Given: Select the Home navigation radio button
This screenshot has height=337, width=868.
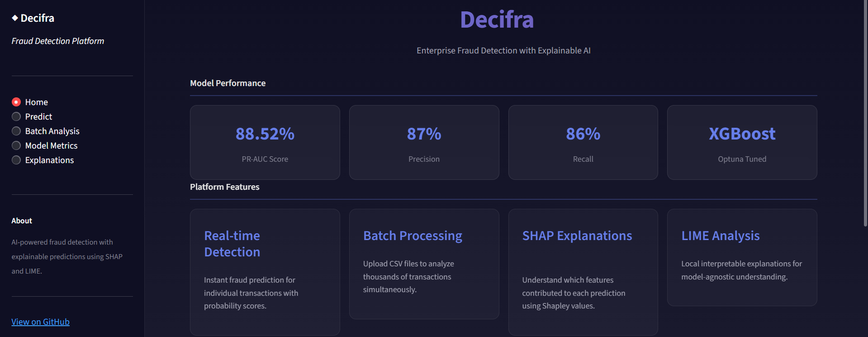Looking at the screenshot, I should (16, 102).
